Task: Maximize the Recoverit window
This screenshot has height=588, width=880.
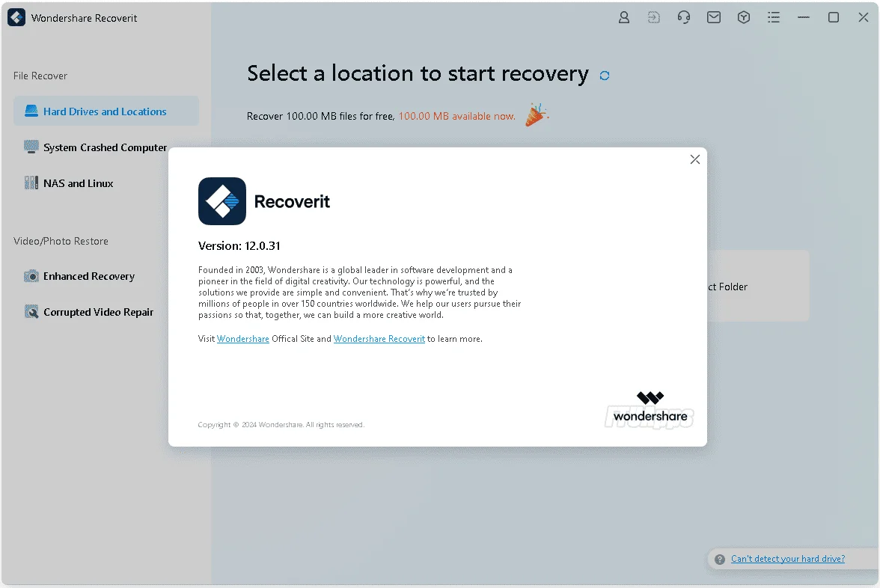Action: tap(834, 17)
